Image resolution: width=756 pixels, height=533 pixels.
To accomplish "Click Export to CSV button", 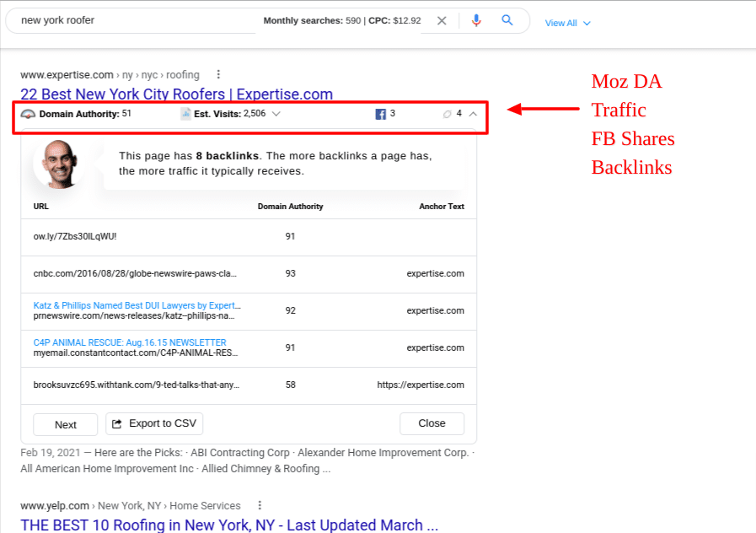I will tap(154, 423).
